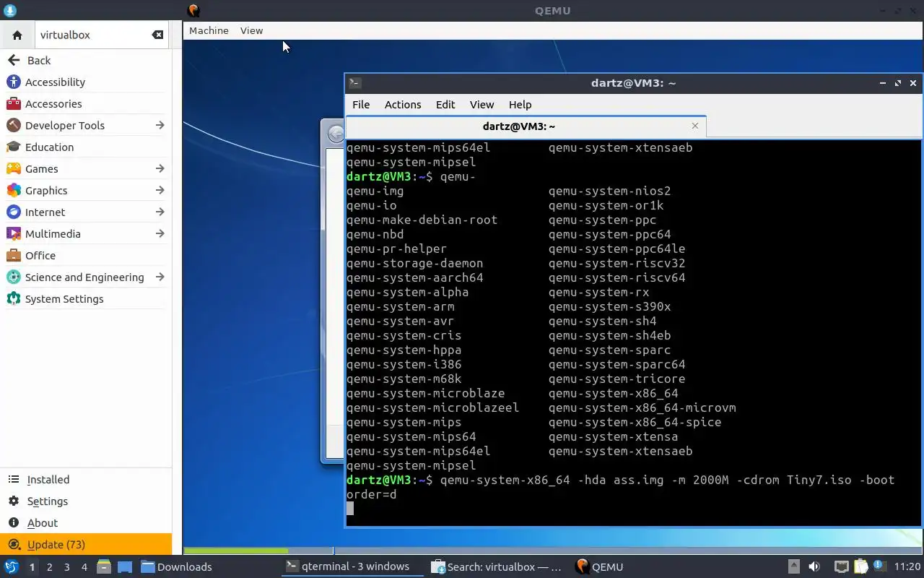The width and height of the screenshot is (924, 578).
Task: Click the terminal icon in qterminal title bar
Action: (x=354, y=82)
